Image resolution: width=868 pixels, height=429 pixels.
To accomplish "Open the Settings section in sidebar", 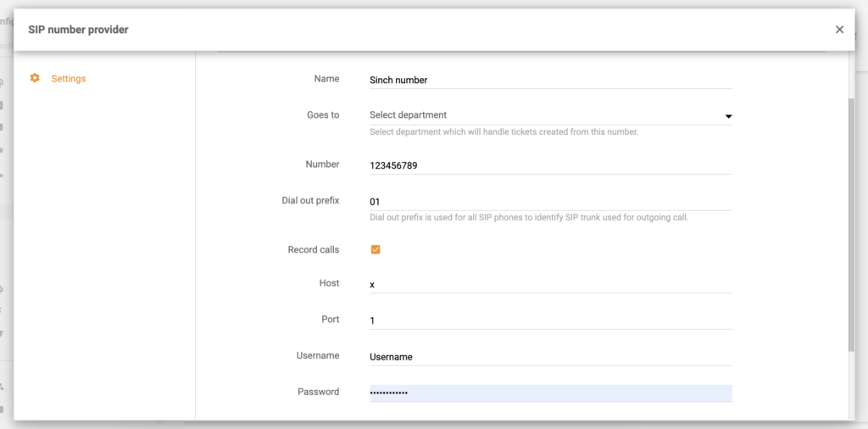I will tap(68, 79).
